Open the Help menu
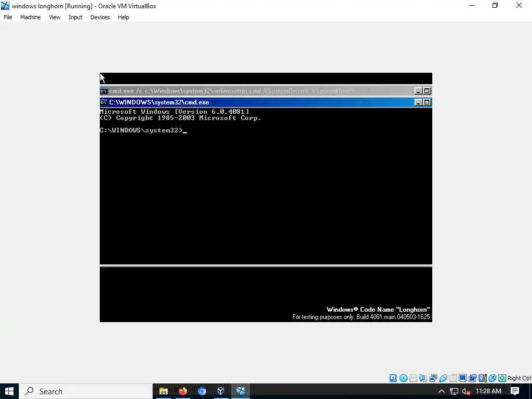This screenshot has height=399, width=532. click(123, 17)
